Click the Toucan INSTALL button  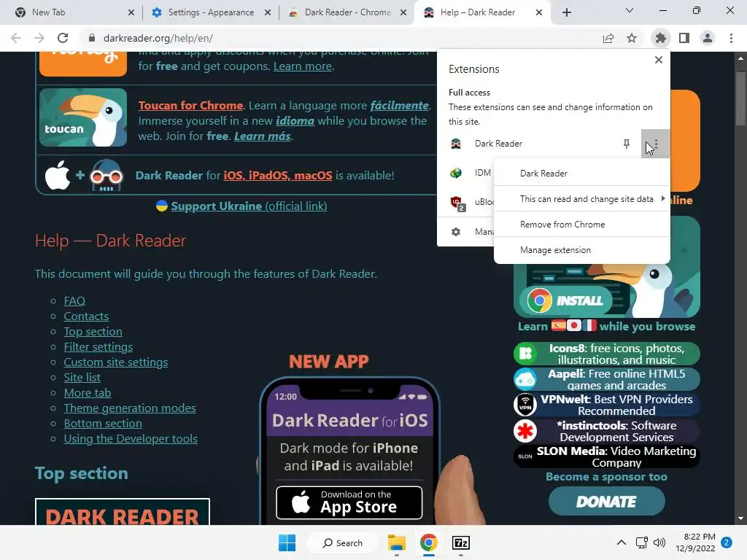point(565,300)
